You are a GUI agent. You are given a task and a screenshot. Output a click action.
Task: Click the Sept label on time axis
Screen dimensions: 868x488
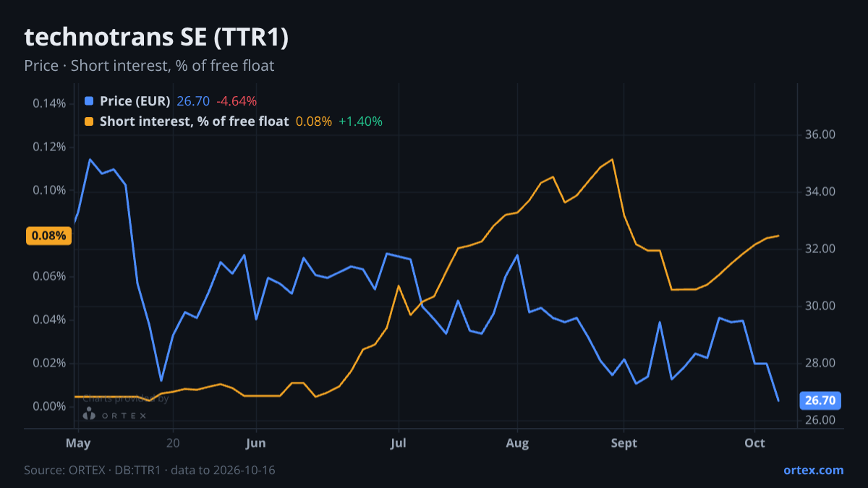point(624,443)
